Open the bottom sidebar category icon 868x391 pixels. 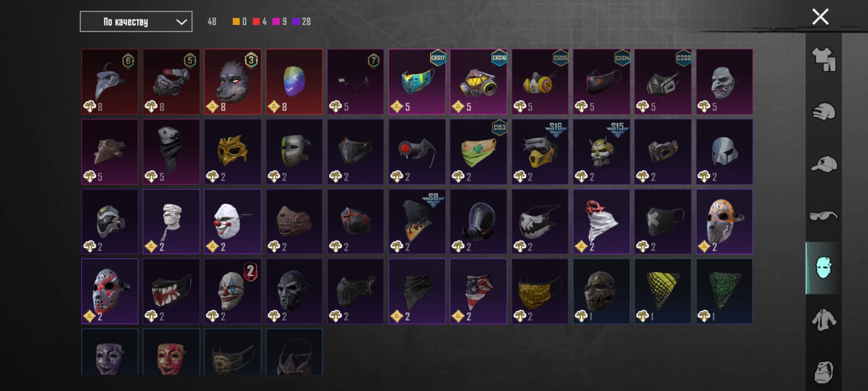(824, 372)
